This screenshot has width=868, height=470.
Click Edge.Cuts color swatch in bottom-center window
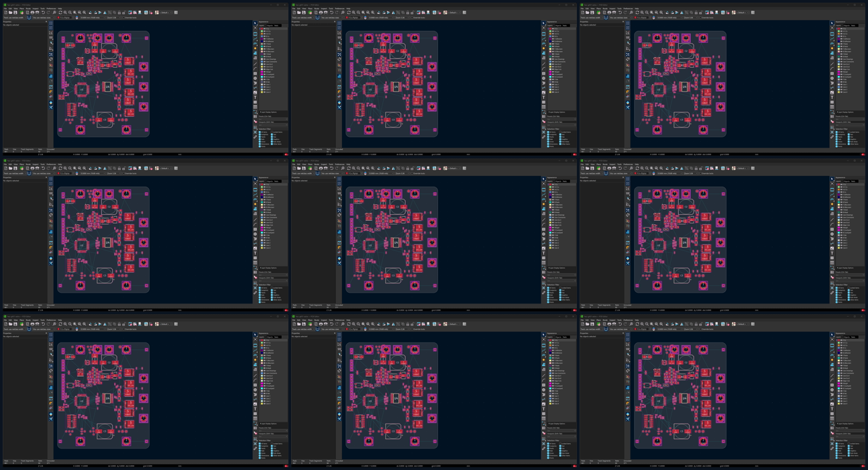click(x=550, y=381)
